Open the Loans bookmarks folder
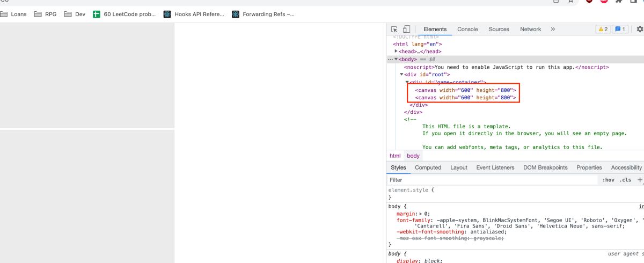The image size is (644, 263). [13, 14]
